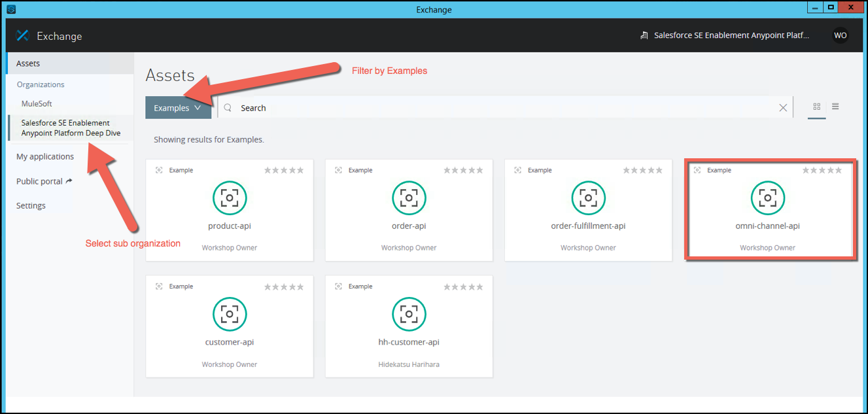The image size is (868, 414).
Task: Open the Examples filter dropdown
Action: tap(178, 108)
